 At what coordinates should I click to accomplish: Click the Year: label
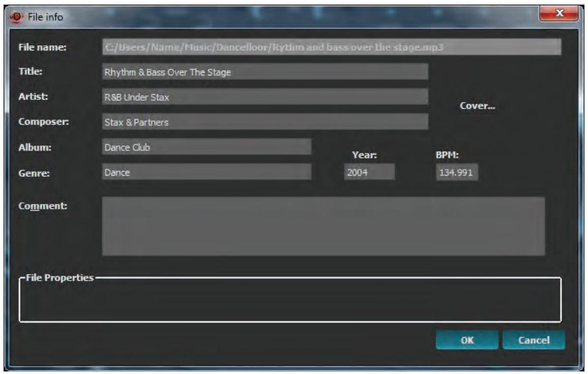pyautogui.click(x=364, y=155)
